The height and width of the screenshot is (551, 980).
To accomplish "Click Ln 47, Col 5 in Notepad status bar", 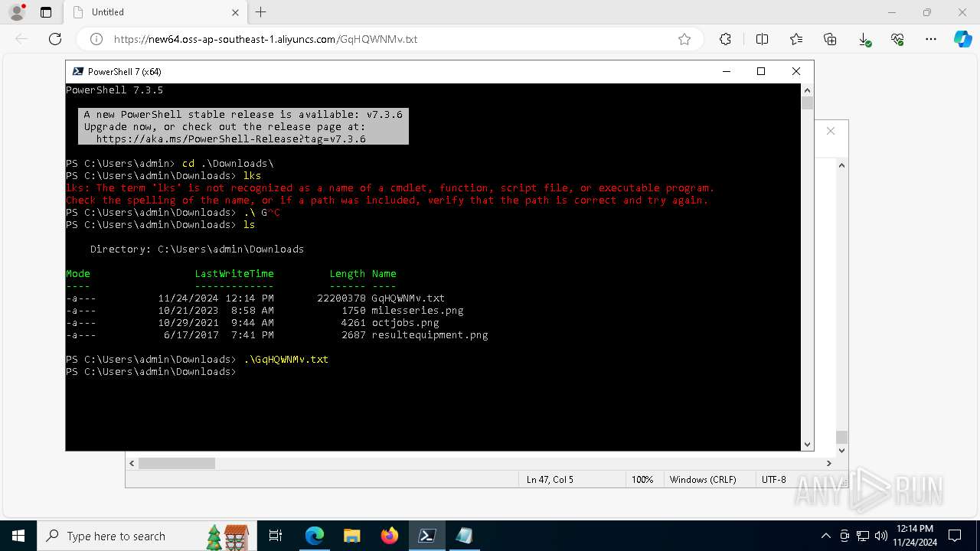I will [550, 480].
